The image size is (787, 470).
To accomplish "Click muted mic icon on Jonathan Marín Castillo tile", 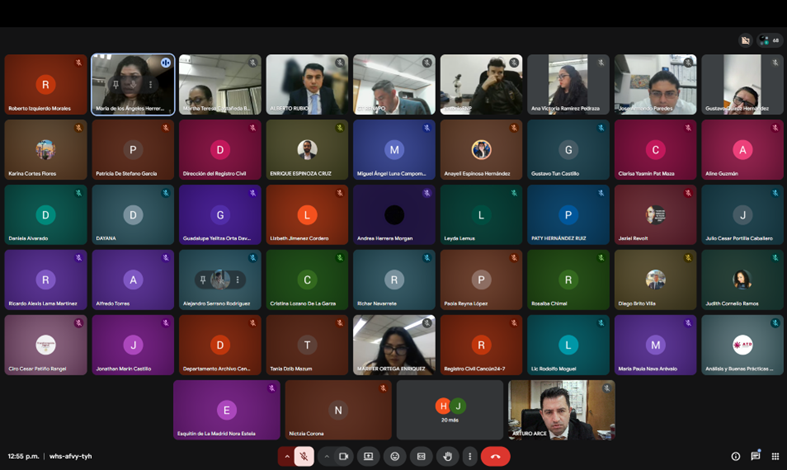I will coord(166,323).
